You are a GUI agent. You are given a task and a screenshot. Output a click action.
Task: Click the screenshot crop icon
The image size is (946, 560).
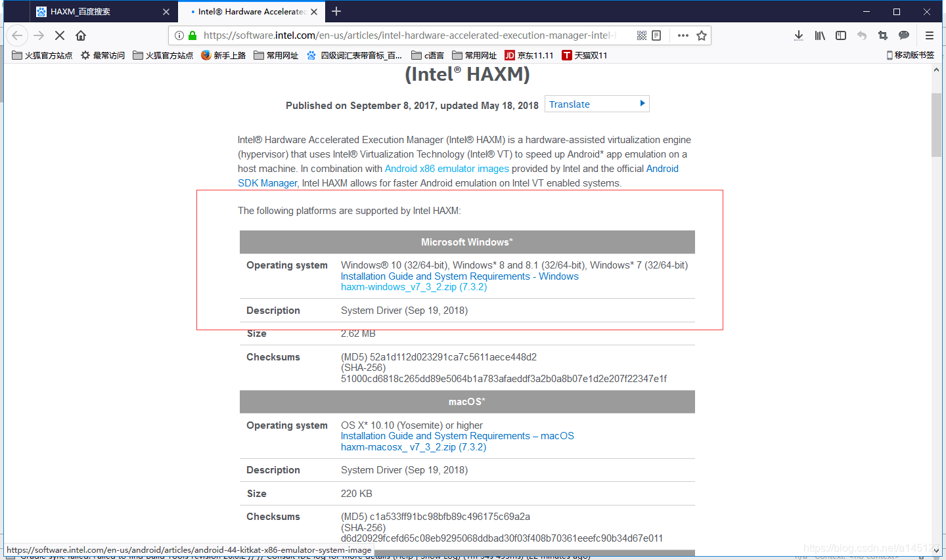coord(883,35)
